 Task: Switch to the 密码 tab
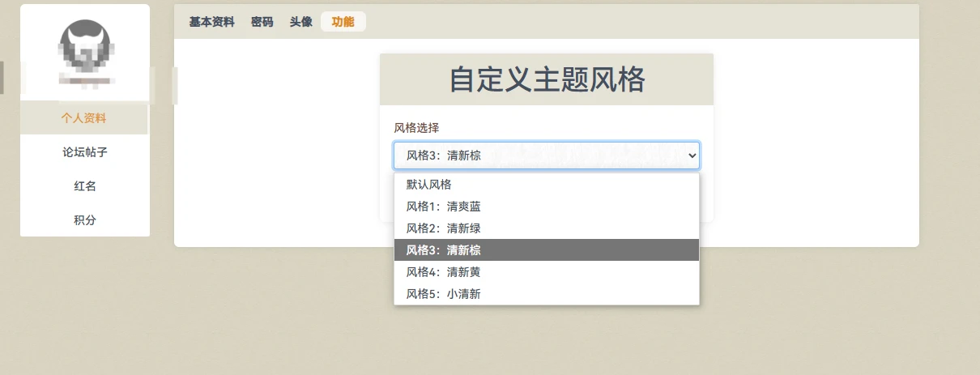tap(262, 22)
